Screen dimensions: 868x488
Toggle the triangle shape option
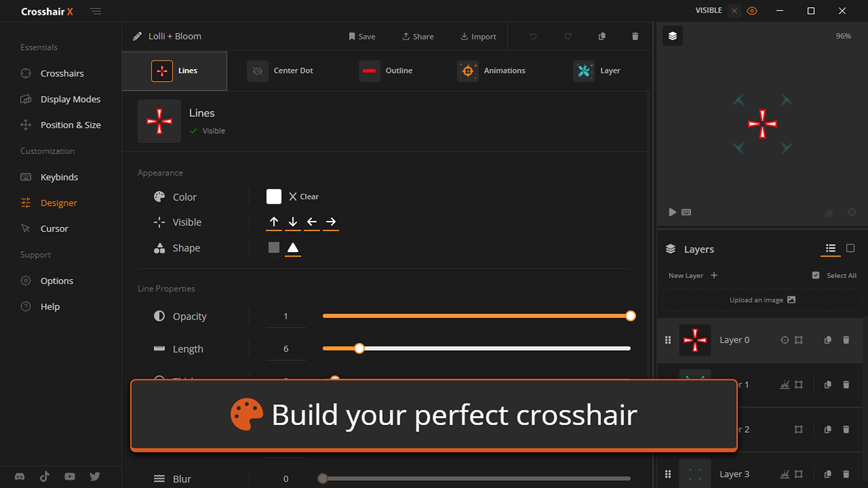pyautogui.click(x=292, y=248)
